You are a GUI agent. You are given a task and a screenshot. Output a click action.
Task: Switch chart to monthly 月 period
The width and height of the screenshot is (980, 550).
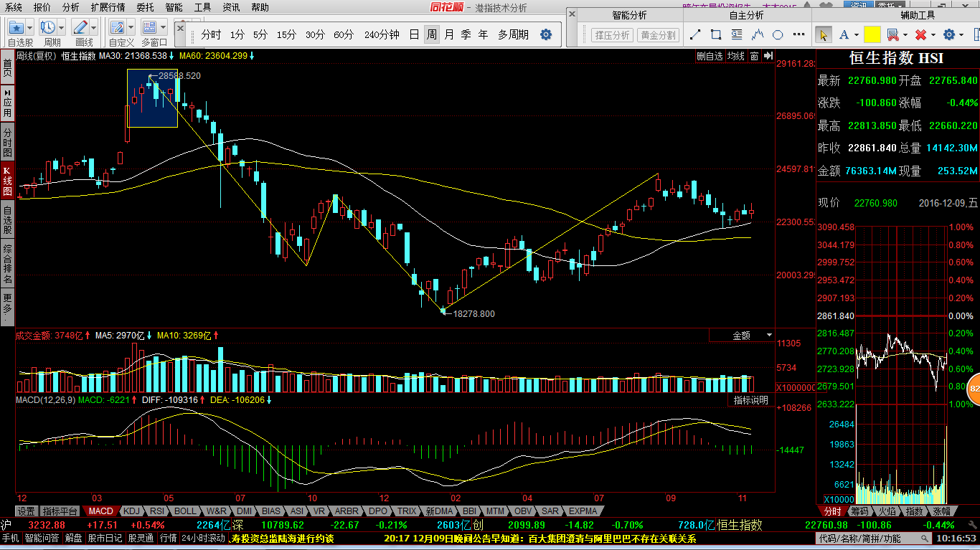point(449,34)
